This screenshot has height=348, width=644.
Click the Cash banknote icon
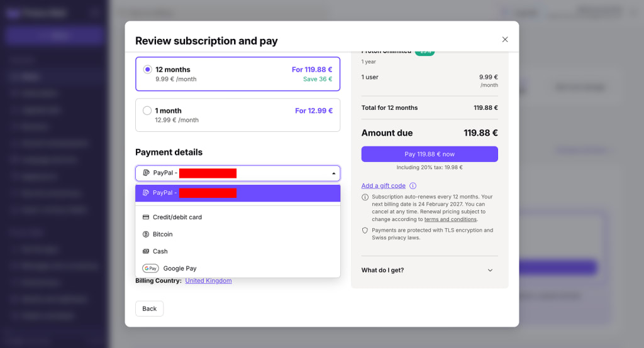coord(146,251)
